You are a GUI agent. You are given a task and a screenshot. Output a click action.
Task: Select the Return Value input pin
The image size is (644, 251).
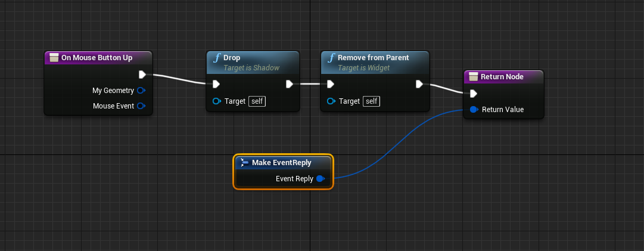pyautogui.click(x=474, y=110)
